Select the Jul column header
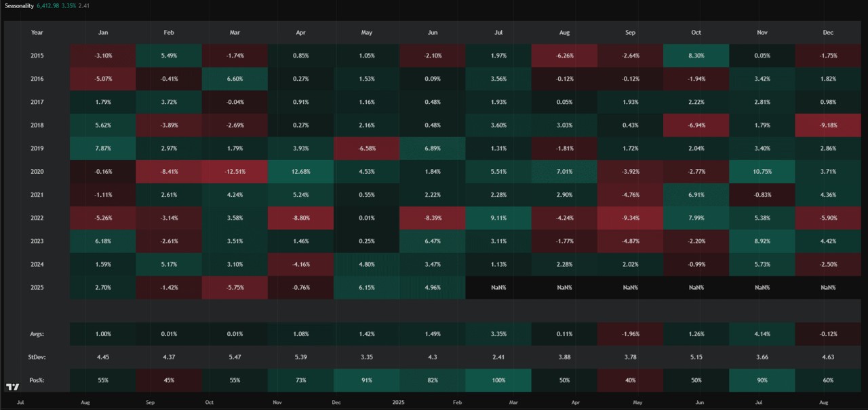The width and height of the screenshot is (868, 410). tap(498, 32)
